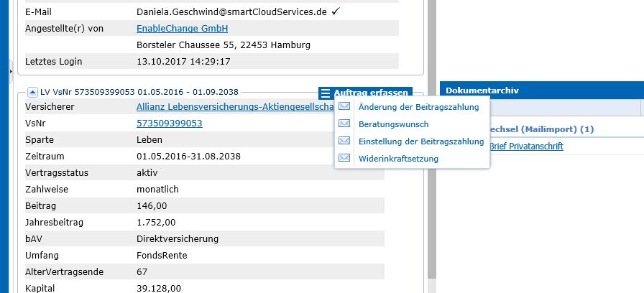Choose Beratungswunsch in the order menu
The width and height of the screenshot is (644, 293).
393,124
